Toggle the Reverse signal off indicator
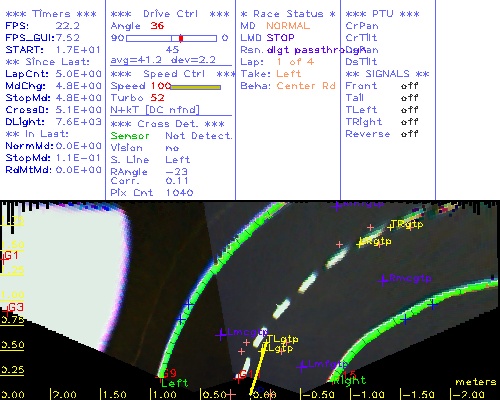 click(410, 134)
